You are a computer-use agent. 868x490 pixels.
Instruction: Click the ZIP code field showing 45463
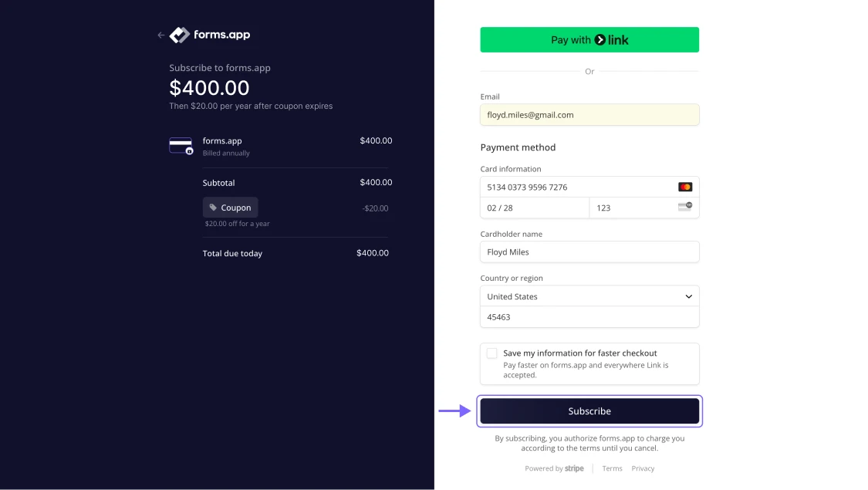pyautogui.click(x=589, y=317)
